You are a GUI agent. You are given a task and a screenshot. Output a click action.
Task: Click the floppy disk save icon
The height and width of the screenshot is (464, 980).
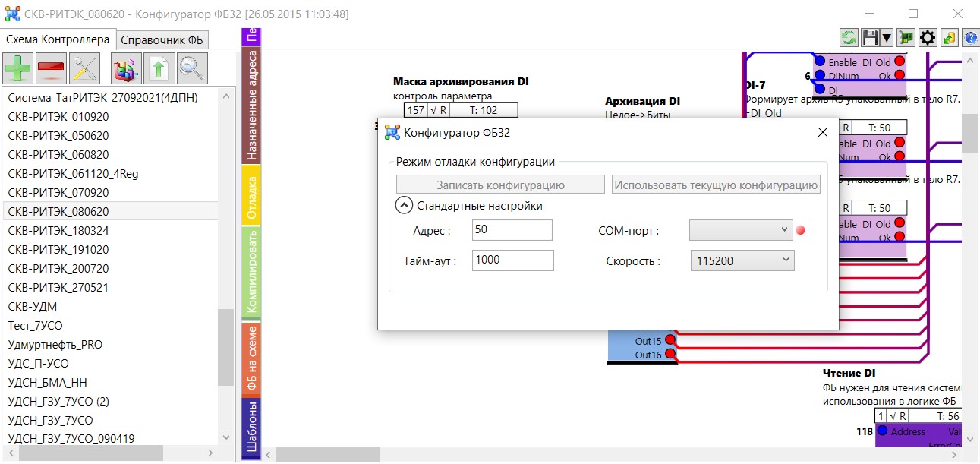point(871,37)
